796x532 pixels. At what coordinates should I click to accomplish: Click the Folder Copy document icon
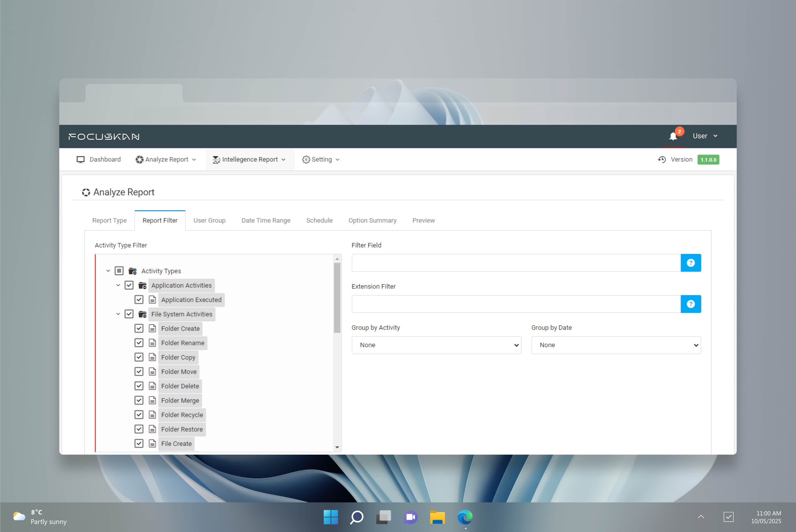click(152, 357)
